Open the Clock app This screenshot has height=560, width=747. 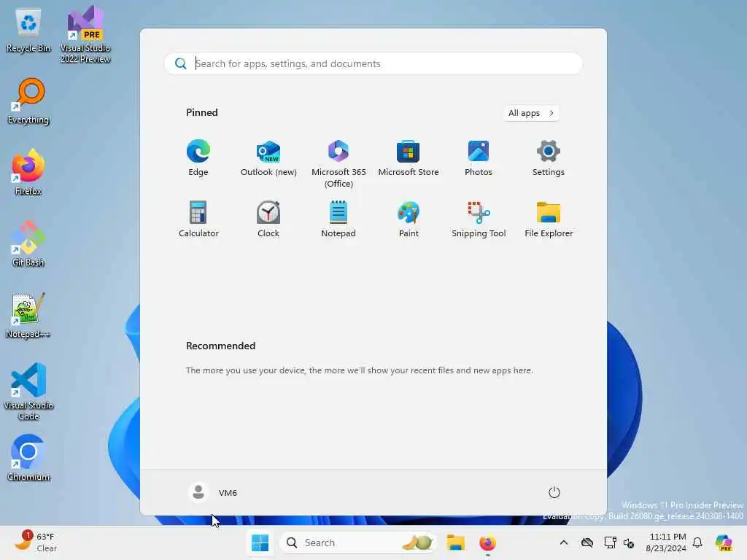(x=268, y=219)
